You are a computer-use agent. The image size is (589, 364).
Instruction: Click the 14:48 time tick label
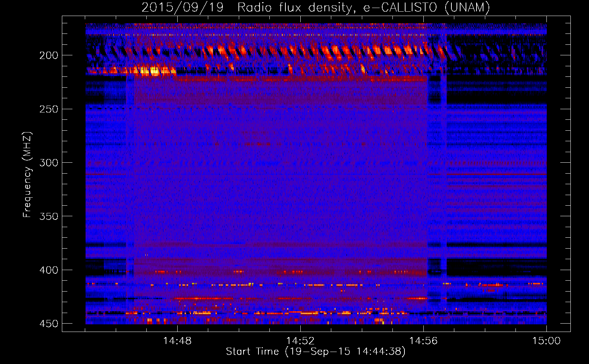click(x=177, y=341)
